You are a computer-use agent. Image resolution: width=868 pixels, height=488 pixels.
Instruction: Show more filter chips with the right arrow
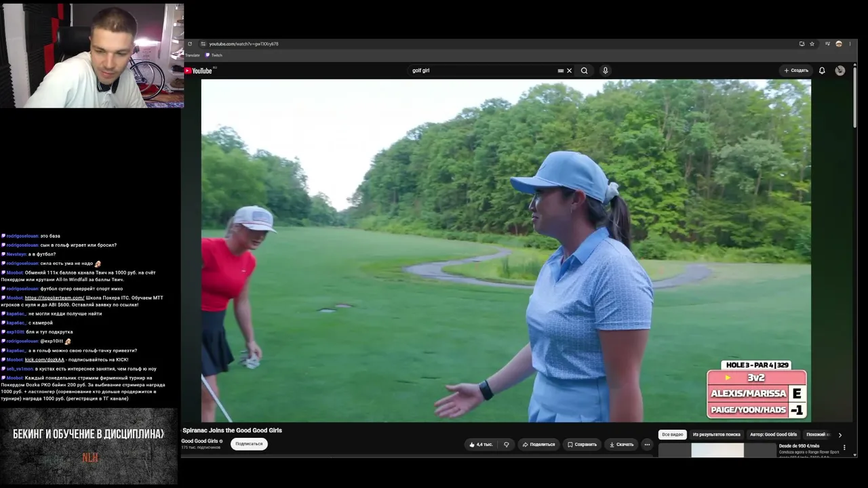coord(840,435)
